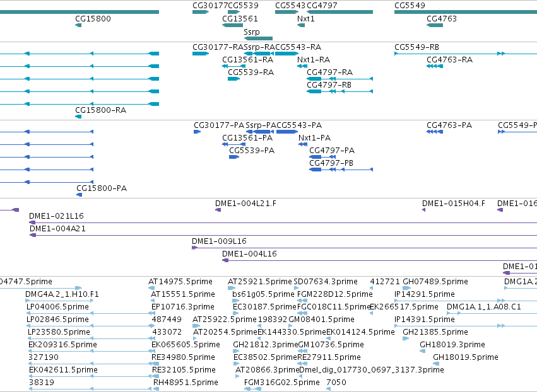Click EST FGM228D12.5prime label
This screenshot has width=537, height=392.
[335, 294]
